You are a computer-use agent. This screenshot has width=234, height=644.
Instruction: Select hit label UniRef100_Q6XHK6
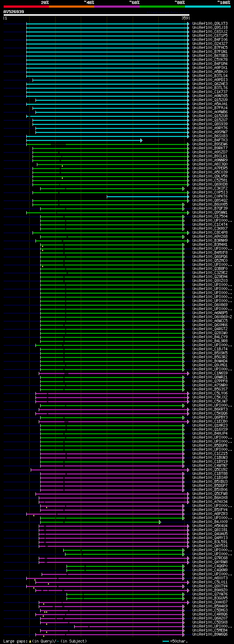click(210, 325)
